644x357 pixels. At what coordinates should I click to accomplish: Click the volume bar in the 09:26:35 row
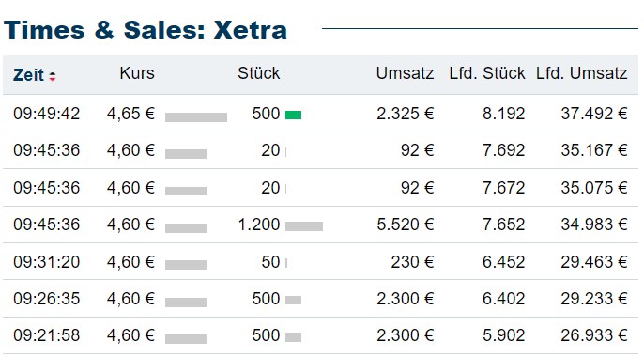click(293, 300)
